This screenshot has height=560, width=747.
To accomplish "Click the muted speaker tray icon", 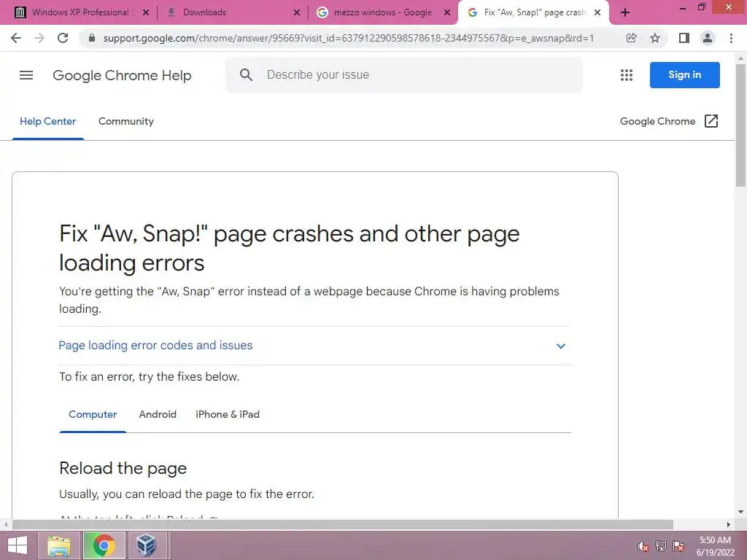I will (643, 546).
